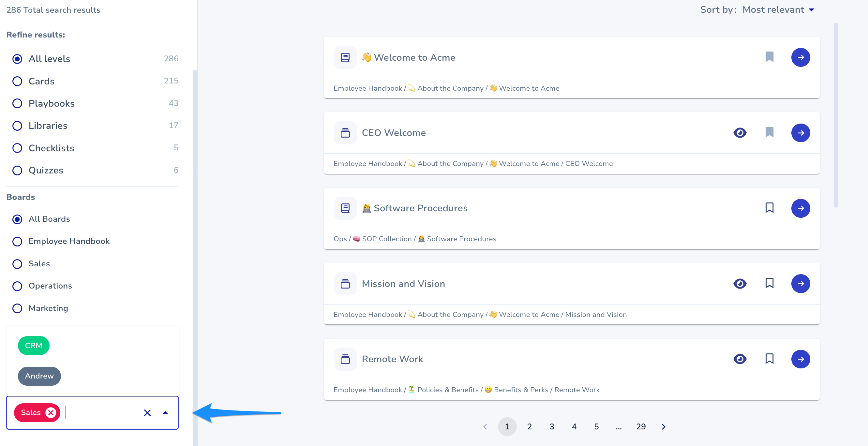Select CRM tag from dropdown list

click(x=34, y=346)
